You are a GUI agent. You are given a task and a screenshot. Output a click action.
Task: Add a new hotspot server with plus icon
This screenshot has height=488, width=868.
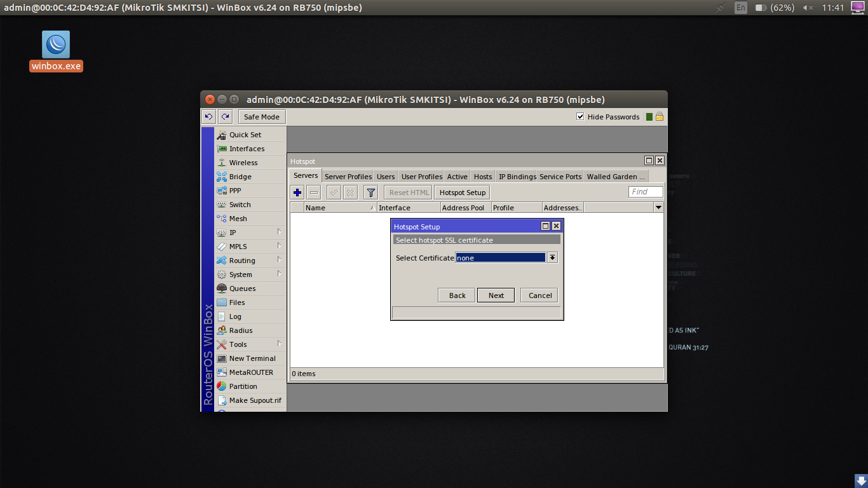pyautogui.click(x=297, y=193)
